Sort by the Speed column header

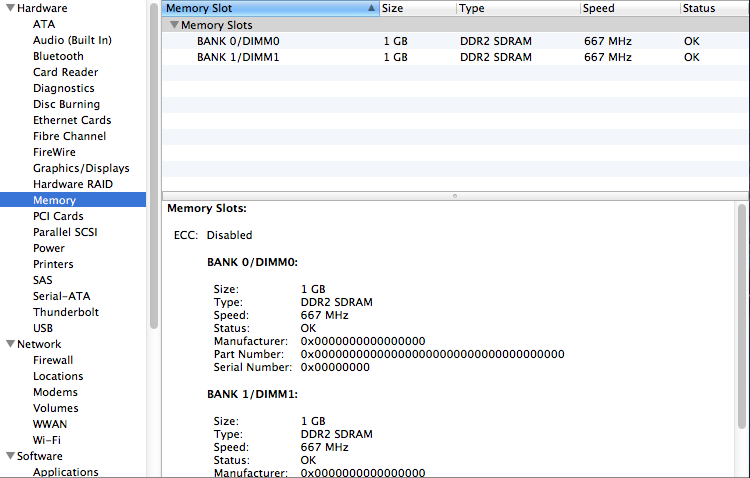pyautogui.click(x=630, y=8)
